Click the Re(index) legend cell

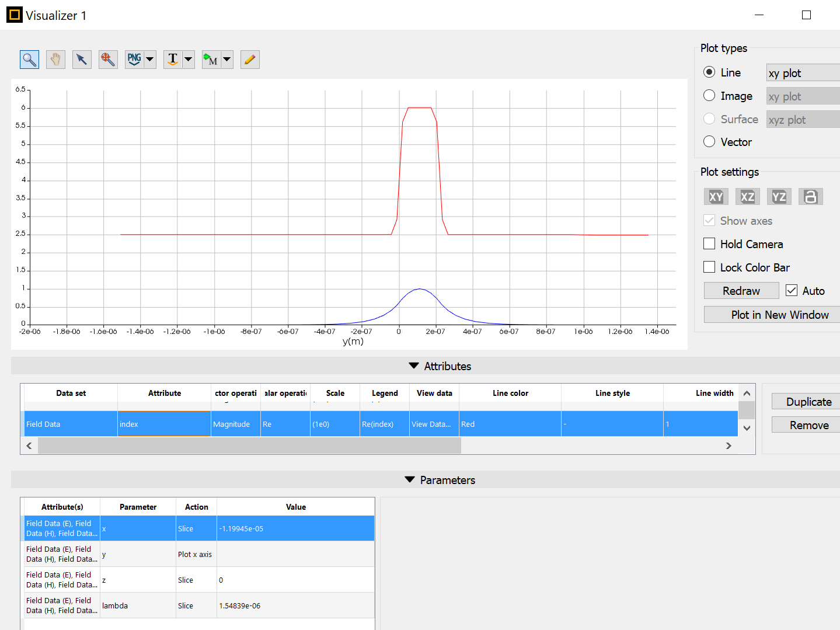point(384,424)
